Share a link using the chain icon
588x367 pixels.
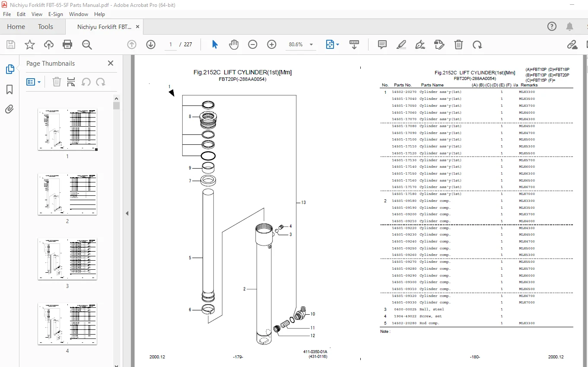572,45
